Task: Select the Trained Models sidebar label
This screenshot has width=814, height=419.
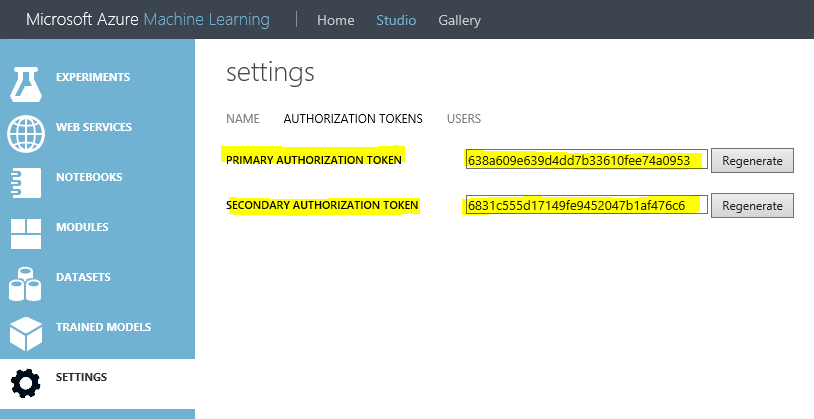Action: (104, 327)
